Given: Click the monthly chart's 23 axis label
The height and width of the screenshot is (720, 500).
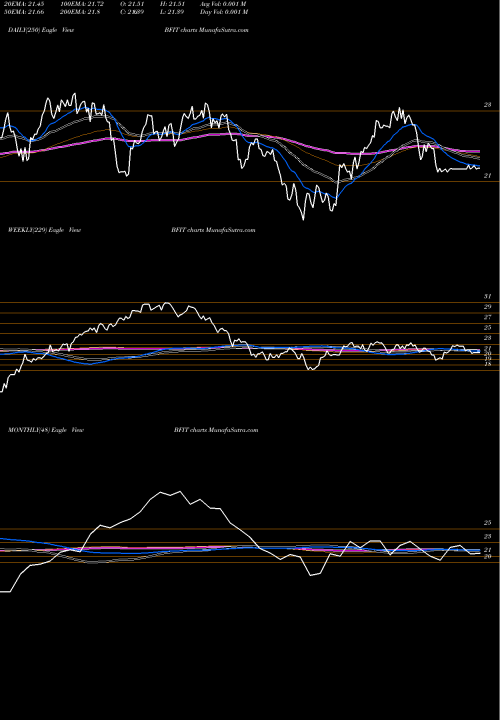Looking at the screenshot, I should tap(488, 536).
